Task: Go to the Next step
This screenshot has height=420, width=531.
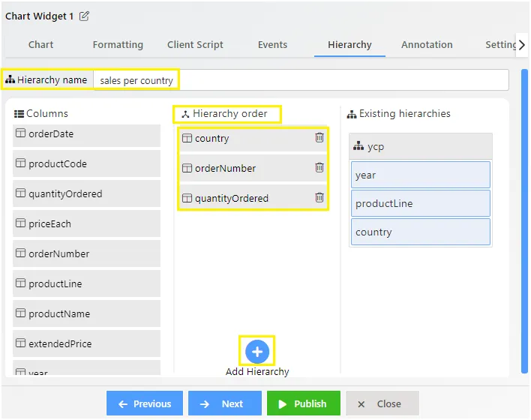Action: pos(225,403)
